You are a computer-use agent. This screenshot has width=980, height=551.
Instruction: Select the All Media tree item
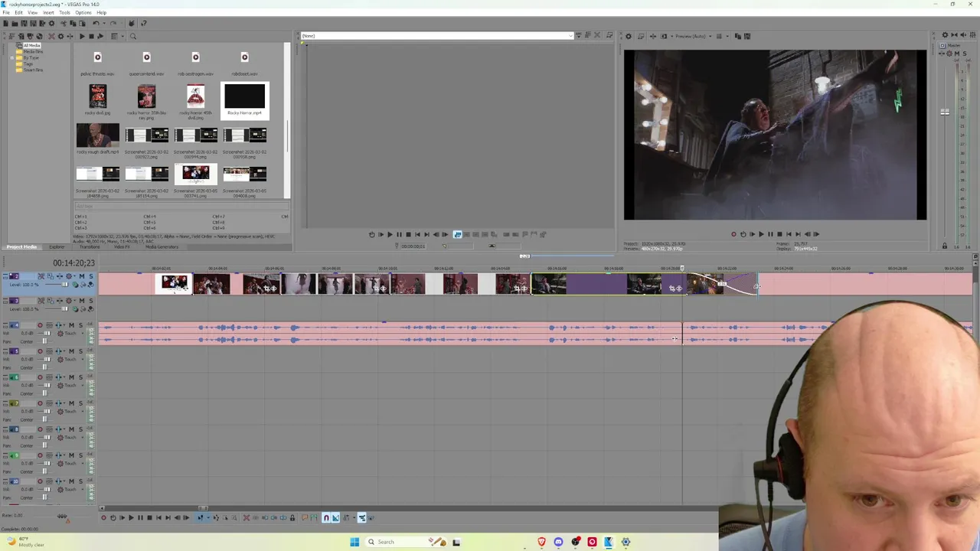pos(31,45)
